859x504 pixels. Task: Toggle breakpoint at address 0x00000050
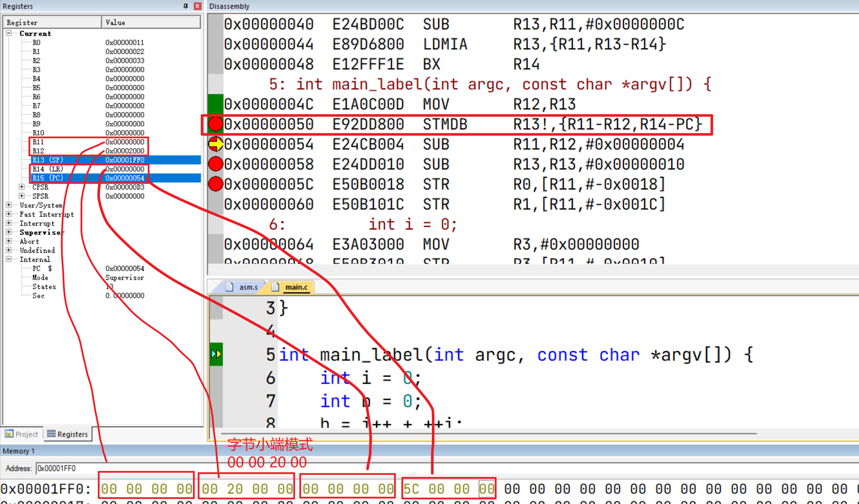[x=215, y=124]
